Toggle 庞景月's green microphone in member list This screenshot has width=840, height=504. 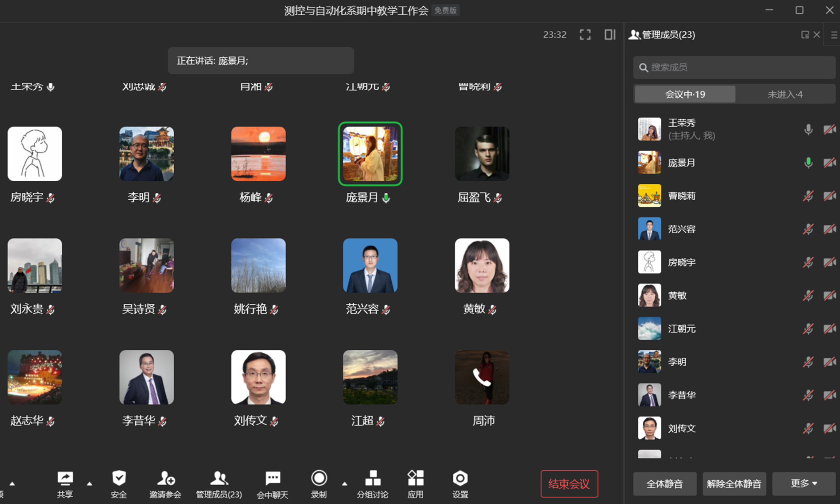pos(808,163)
